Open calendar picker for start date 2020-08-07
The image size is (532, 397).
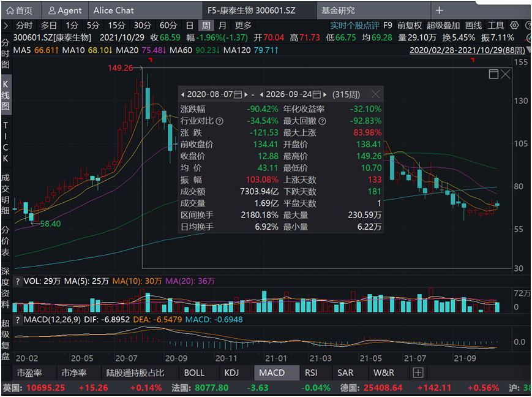click(238, 94)
